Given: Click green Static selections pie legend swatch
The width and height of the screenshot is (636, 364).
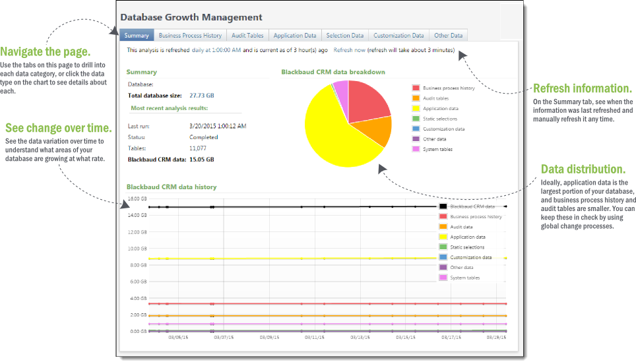Looking at the screenshot, I should pyautogui.click(x=416, y=118).
